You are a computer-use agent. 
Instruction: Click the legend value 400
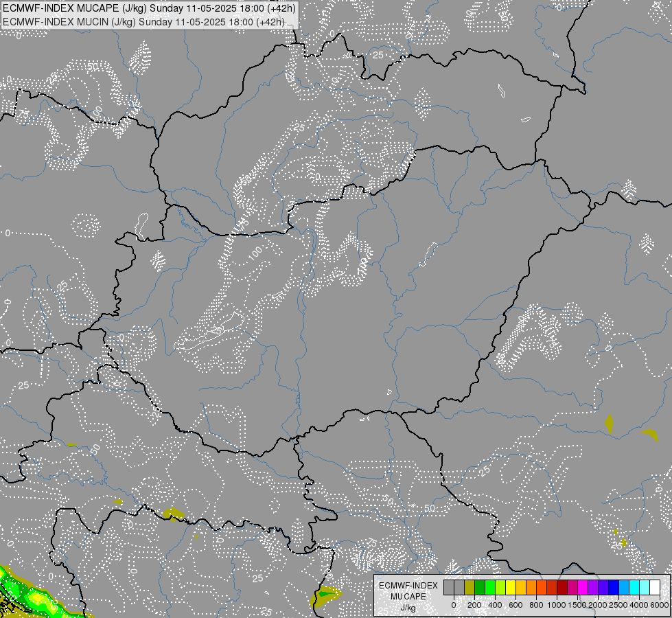[495, 605]
